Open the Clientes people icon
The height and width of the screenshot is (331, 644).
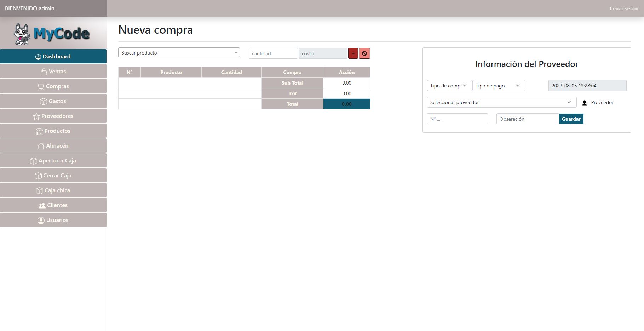(42, 205)
